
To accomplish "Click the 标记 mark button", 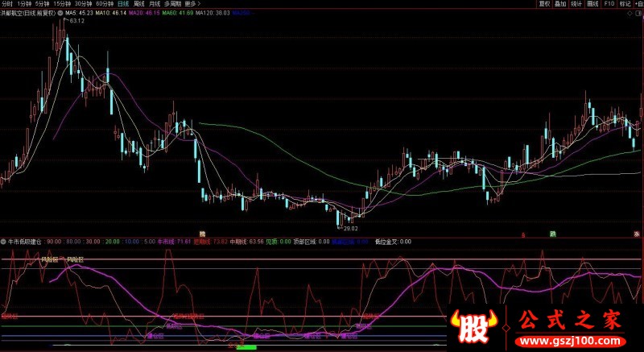I will tap(625, 4).
